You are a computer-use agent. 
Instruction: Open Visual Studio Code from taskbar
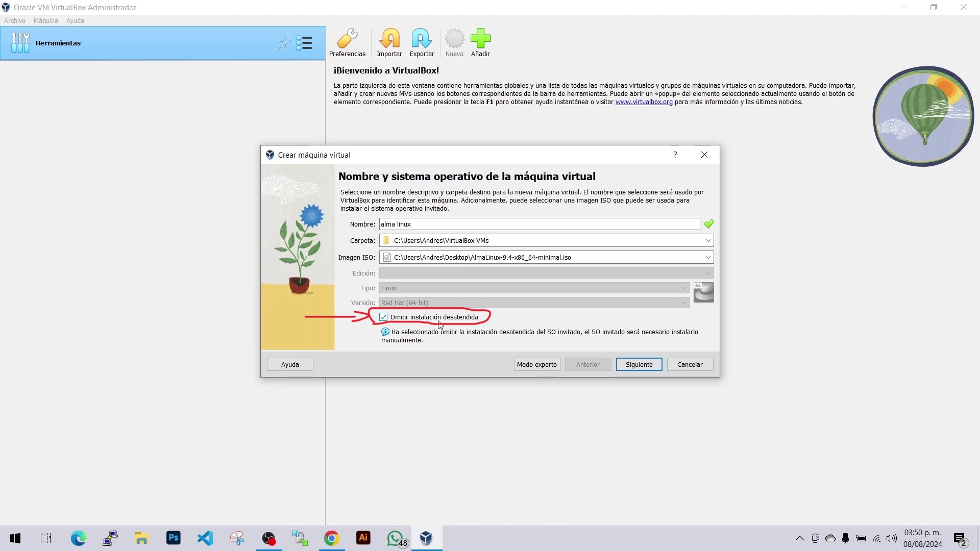pyautogui.click(x=205, y=538)
